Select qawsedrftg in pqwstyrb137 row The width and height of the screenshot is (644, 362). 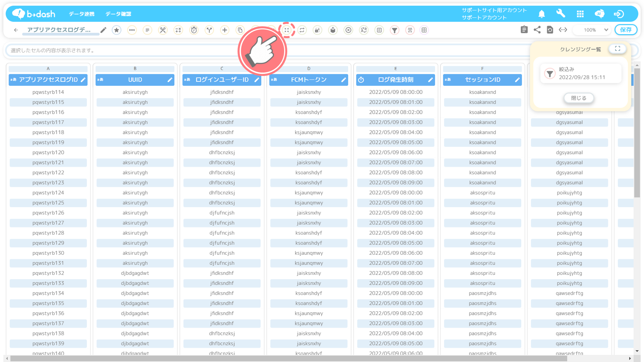tap(569, 323)
